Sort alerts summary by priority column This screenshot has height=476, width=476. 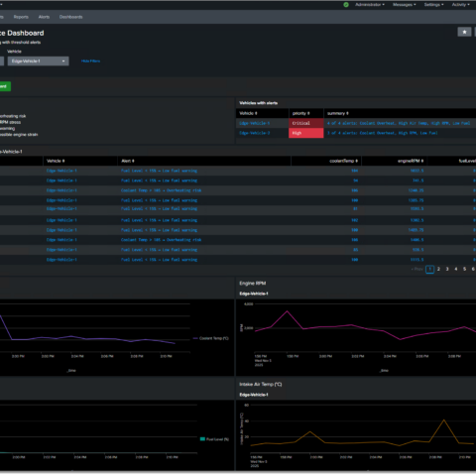(x=301, y=113)
